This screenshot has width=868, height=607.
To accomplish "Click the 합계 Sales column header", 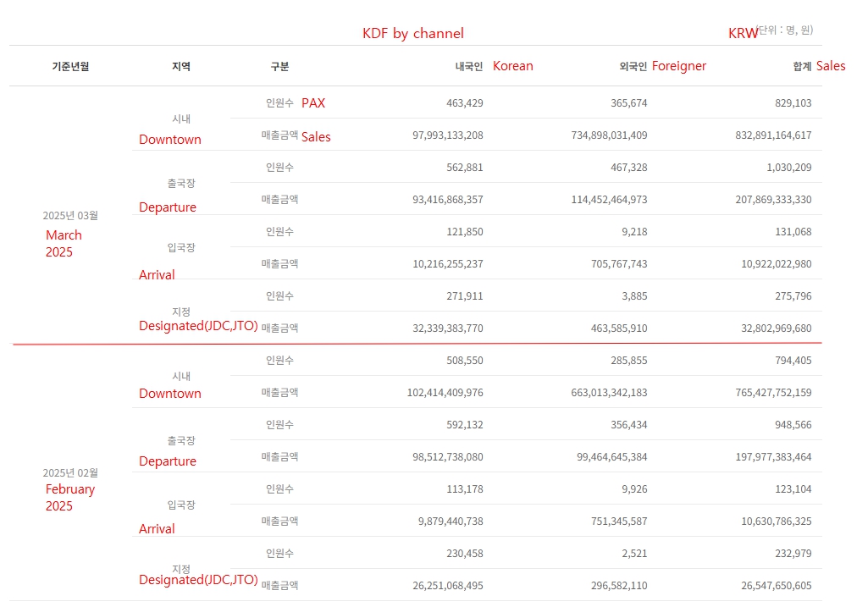I will click(819, 66).
